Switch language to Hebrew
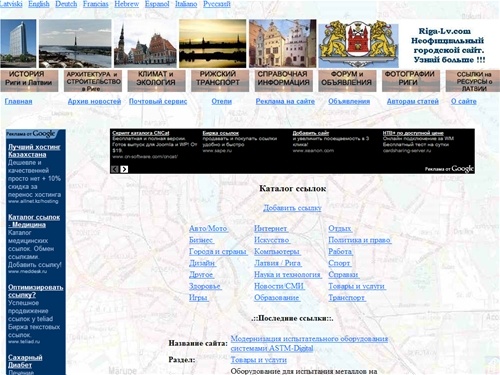Image resolution: width=500 pixels, height=375 pixels. [126, 4]
